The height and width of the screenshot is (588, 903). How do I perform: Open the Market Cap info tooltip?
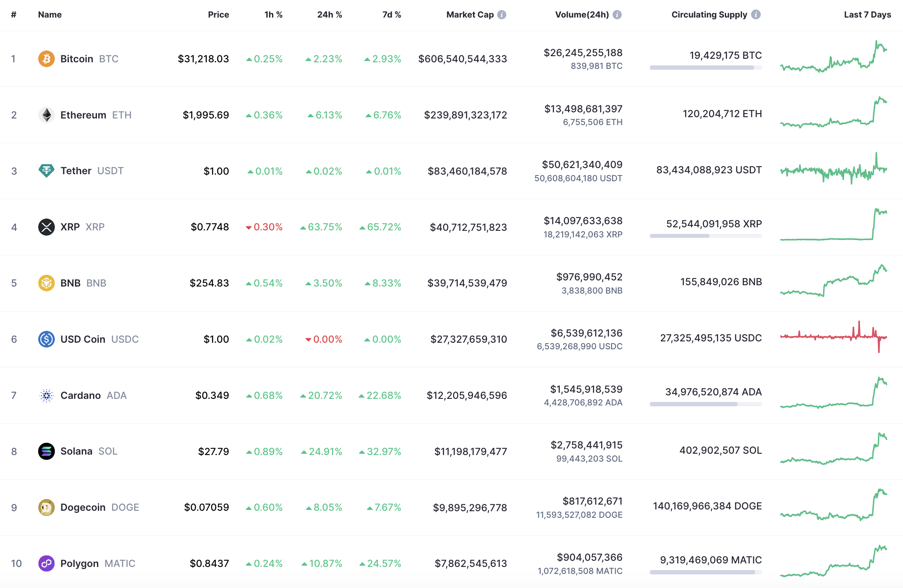click(x=502, y=14)
